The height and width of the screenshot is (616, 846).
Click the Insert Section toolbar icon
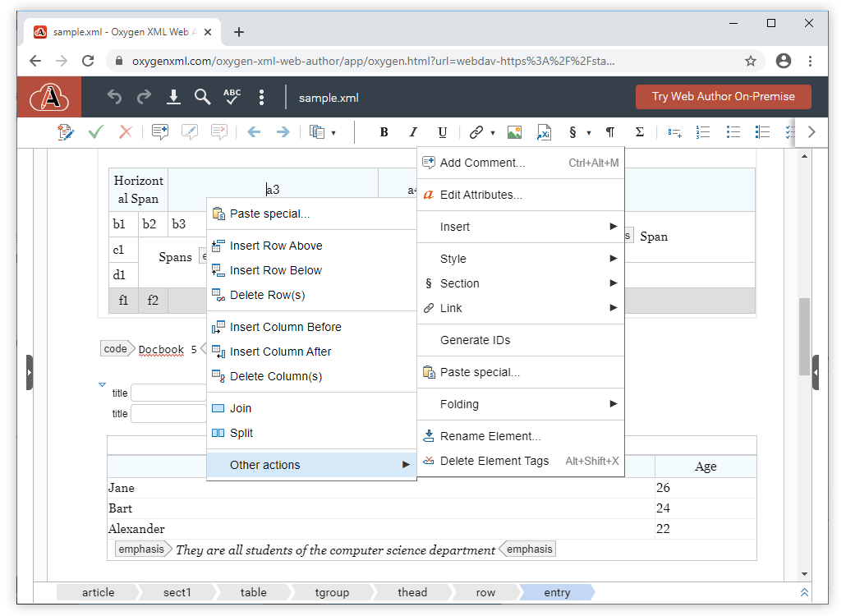coord(572,132)
